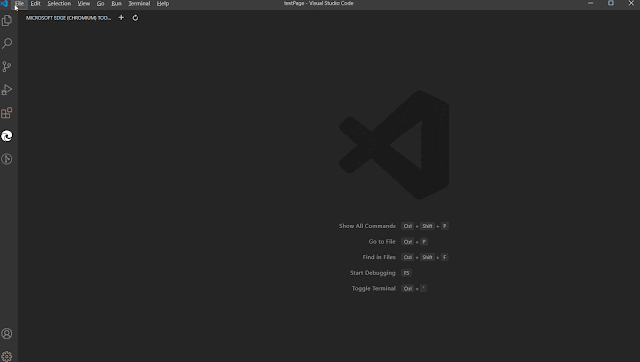The image size is (640, 362).
Task: Click the activity bar icon below Edge Tools
Action: (x=7, y=159)
